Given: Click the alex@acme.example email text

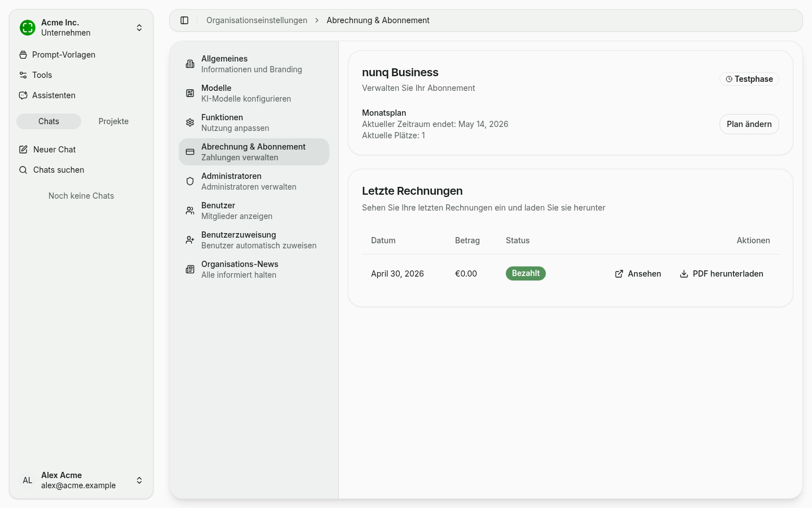Looking at the screenshot, I should pyautogui.click(x=78, y=485).
